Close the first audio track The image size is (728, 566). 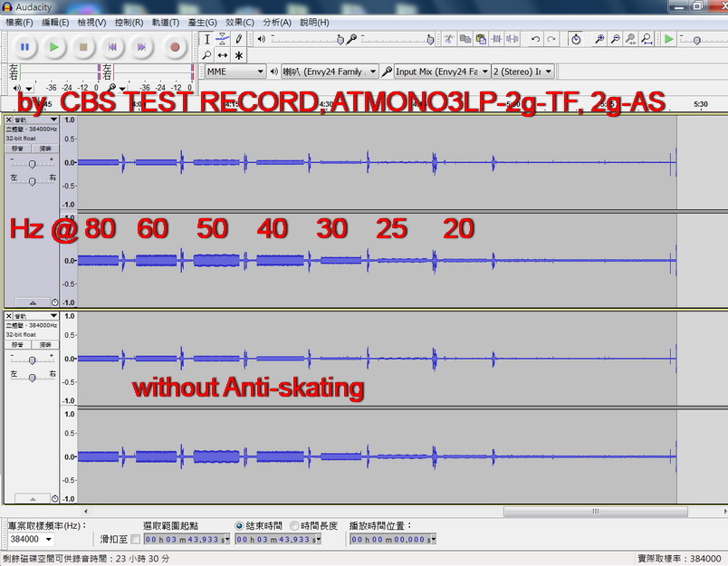(x=8, y=120)
